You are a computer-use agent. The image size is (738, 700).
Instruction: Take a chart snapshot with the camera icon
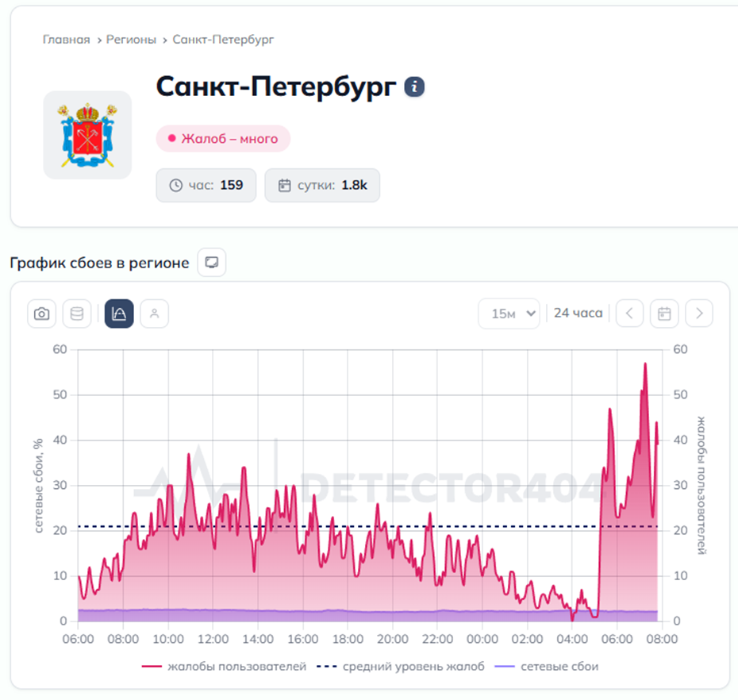[42, 313]
